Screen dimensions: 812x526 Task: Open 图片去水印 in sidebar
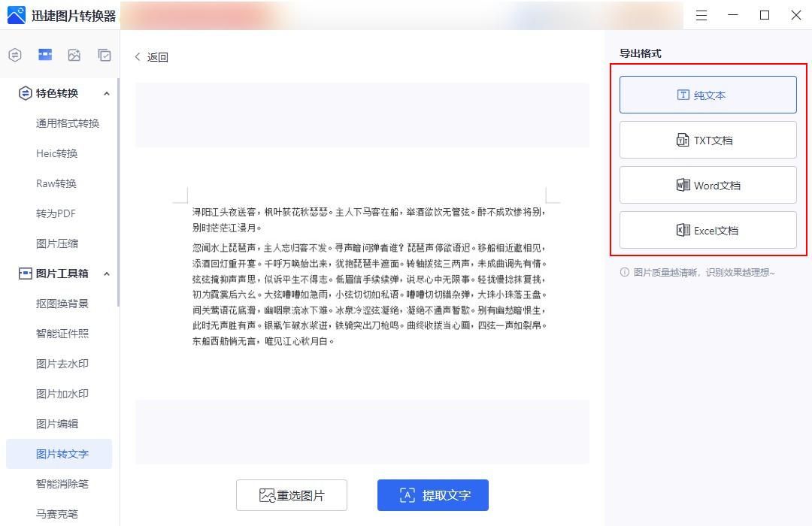tap(62, 364)
